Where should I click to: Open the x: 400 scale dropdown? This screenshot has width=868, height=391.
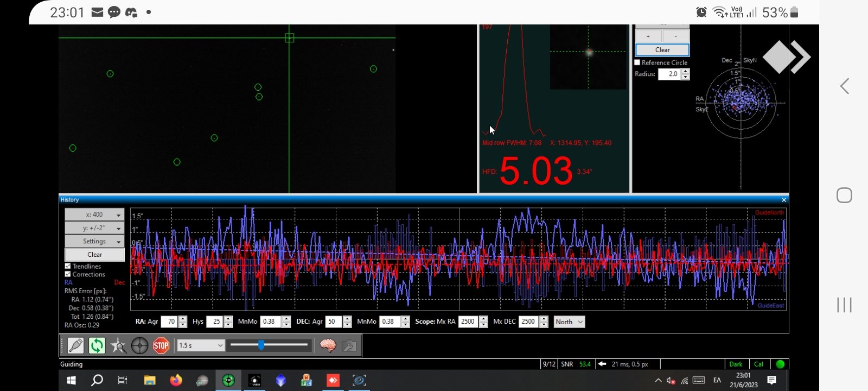tap(94, 215)
